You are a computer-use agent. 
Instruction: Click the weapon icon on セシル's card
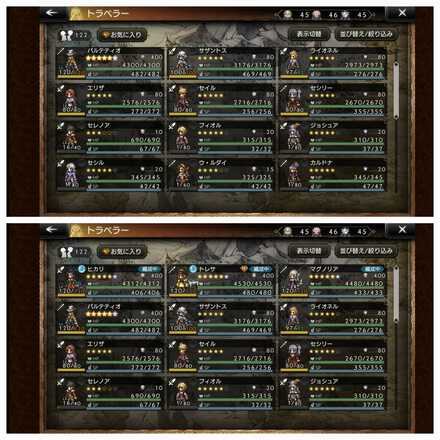point(60,163)
